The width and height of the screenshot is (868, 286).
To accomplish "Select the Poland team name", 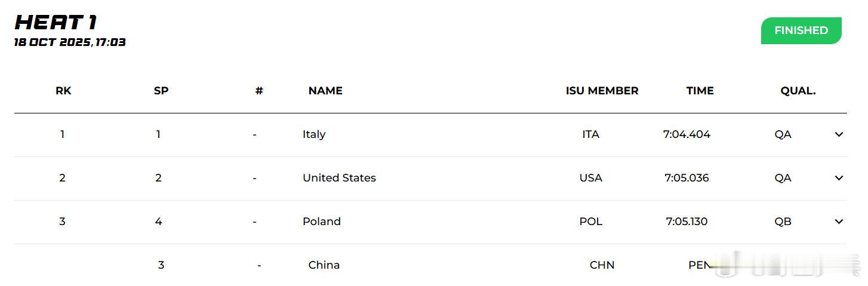I will (x=321, y=222).
